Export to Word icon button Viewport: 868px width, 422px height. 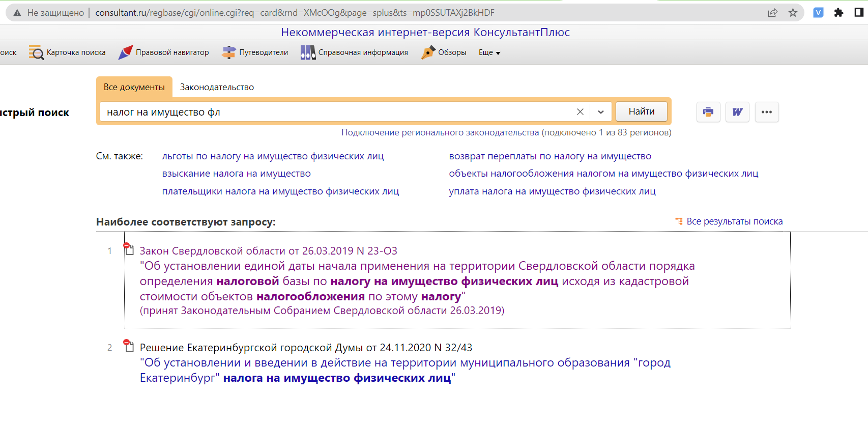737,112
